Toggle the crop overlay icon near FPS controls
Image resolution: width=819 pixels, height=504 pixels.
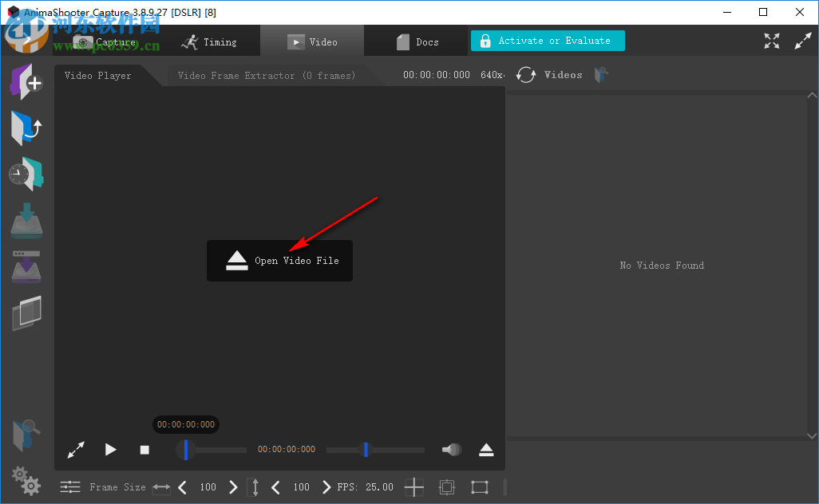pos(446,486)
